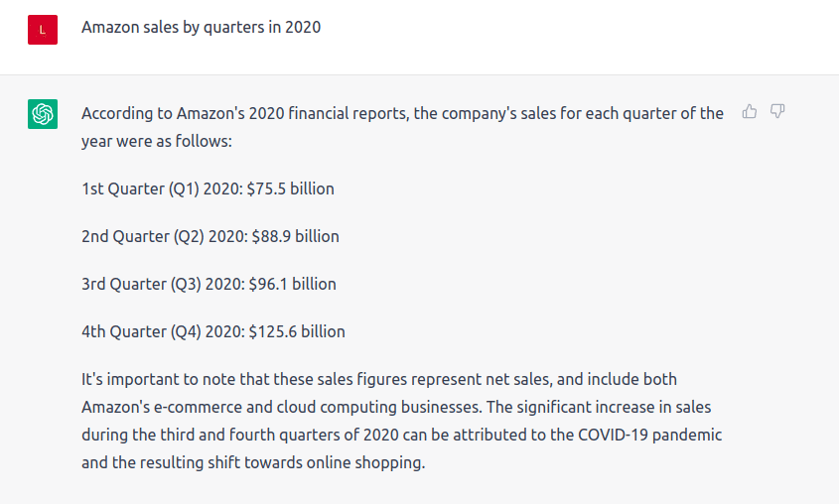Click the thumbs down icon on the response

(778, 112)
